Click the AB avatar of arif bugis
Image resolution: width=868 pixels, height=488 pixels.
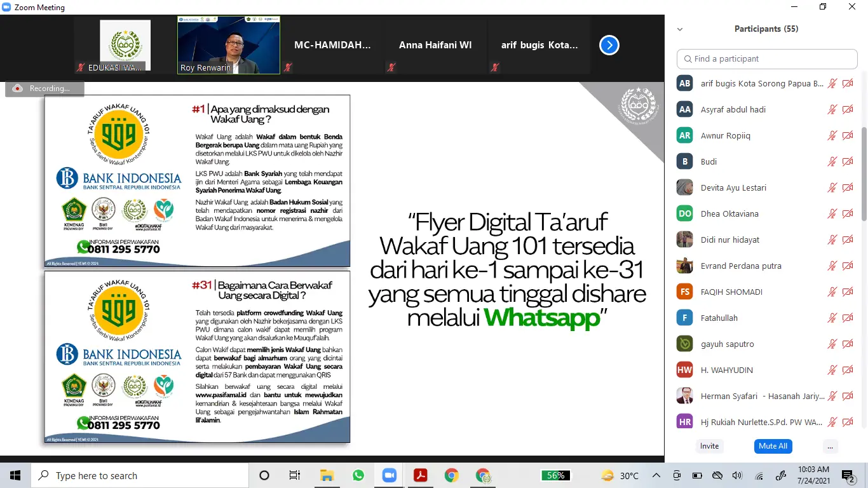(684, 83)
